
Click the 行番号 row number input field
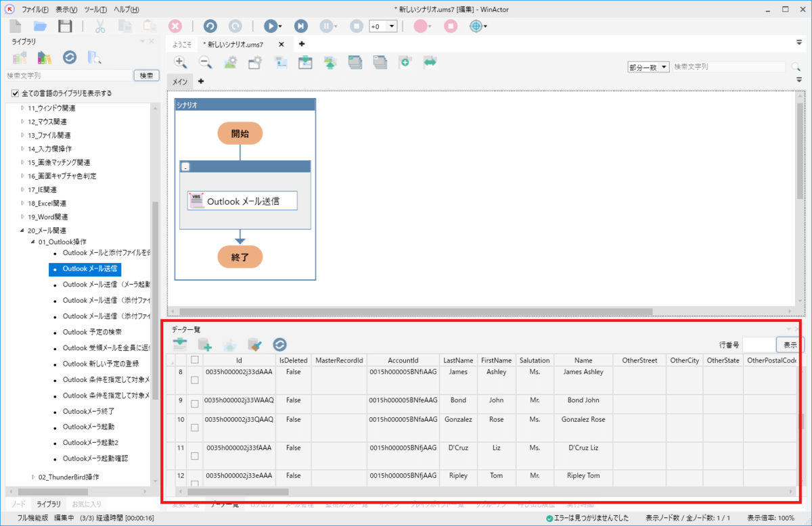[x=758, y=345]
